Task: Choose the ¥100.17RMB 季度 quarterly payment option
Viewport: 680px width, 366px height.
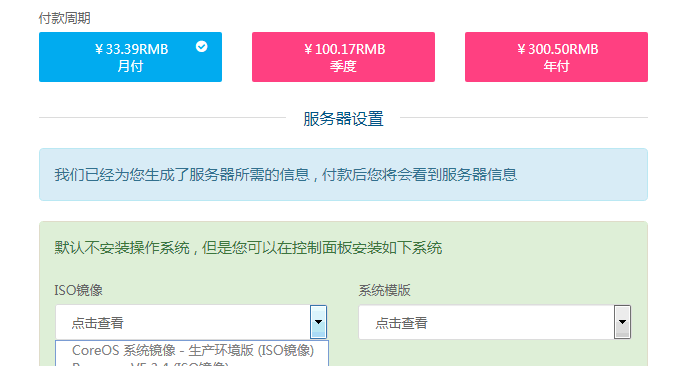Action: (x=343, y=57)
